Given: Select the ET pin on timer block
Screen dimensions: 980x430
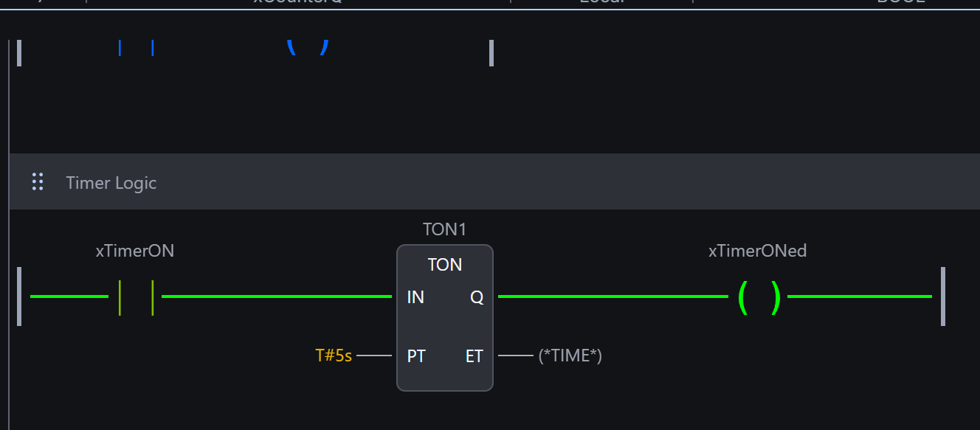Looking at the screenshot, I should 474,356.
